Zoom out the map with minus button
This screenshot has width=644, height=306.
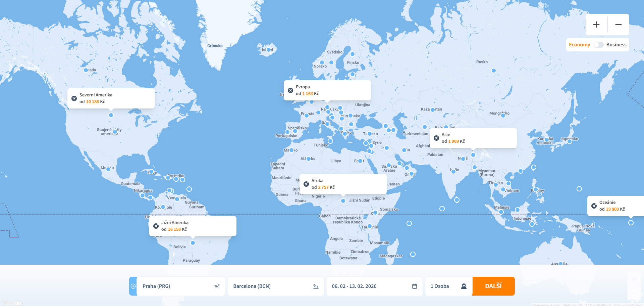618,25
